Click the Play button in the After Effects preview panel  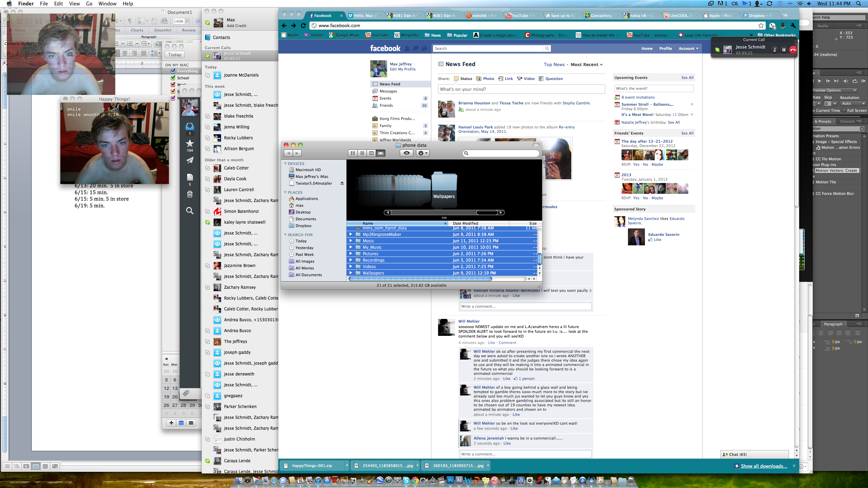(819, 81)
